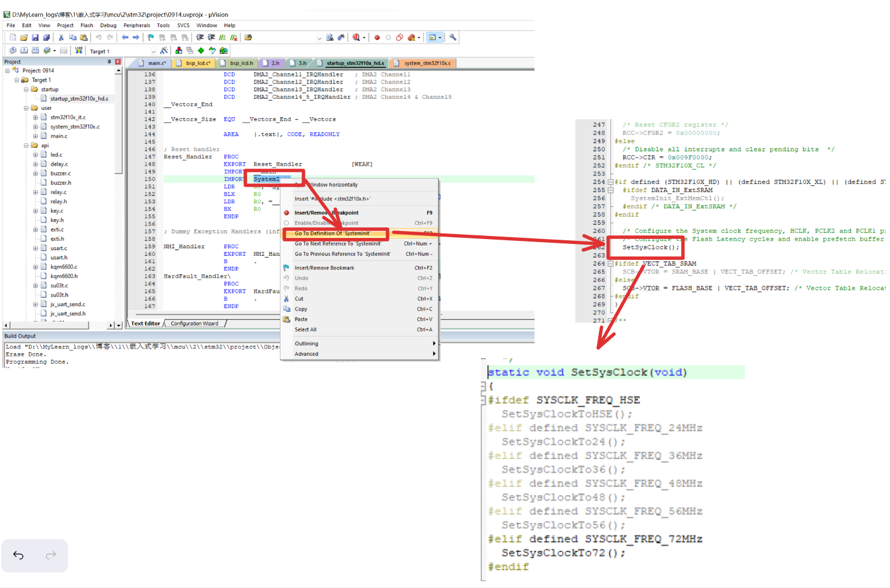Image resolution: width=890 pixels, height=588 pixels.
Task: Save the current file via toolbar
Action: click(35, 38)
